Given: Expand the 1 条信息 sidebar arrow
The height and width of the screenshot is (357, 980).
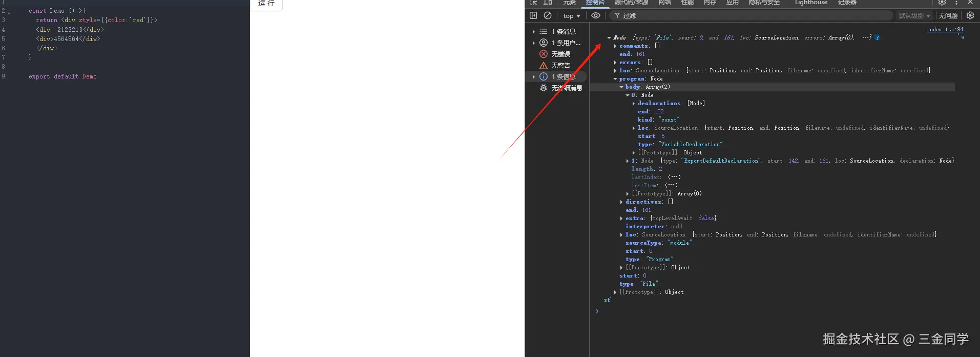Looking at the screenshot, I should pyautogui.click(x=533, y=76).
